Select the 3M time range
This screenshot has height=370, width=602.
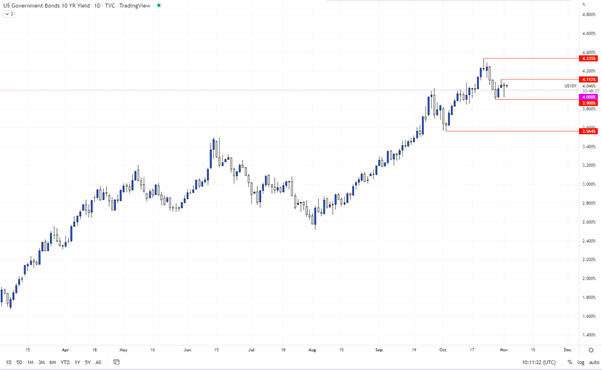41,362
